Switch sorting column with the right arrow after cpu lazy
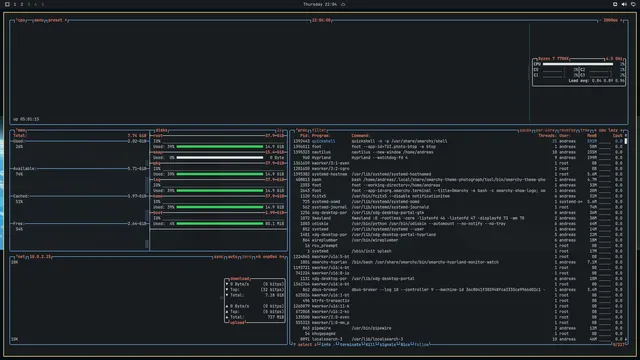 tap(621, 130)
